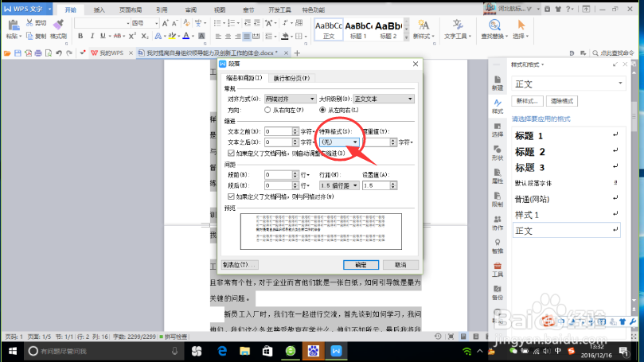Click the New Style (新样式) ribbon icon

click(x=423, y=25)
